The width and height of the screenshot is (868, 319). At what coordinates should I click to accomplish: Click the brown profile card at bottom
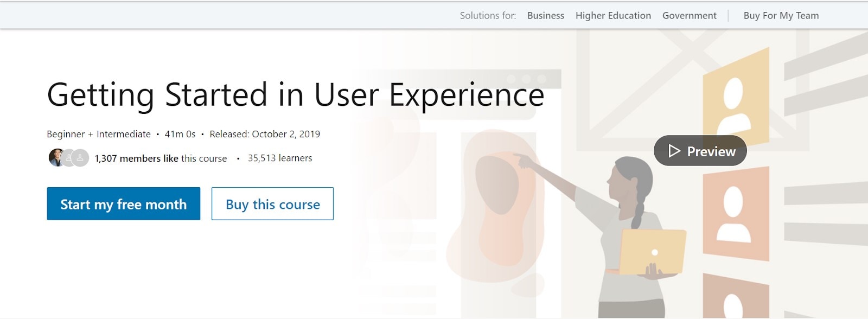[736, 296]
